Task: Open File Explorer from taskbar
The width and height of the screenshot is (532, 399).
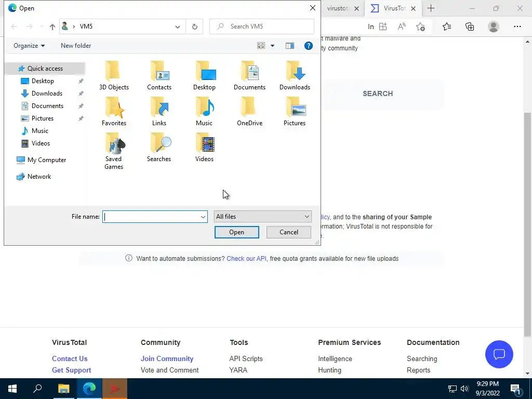Action: point(63,389)
